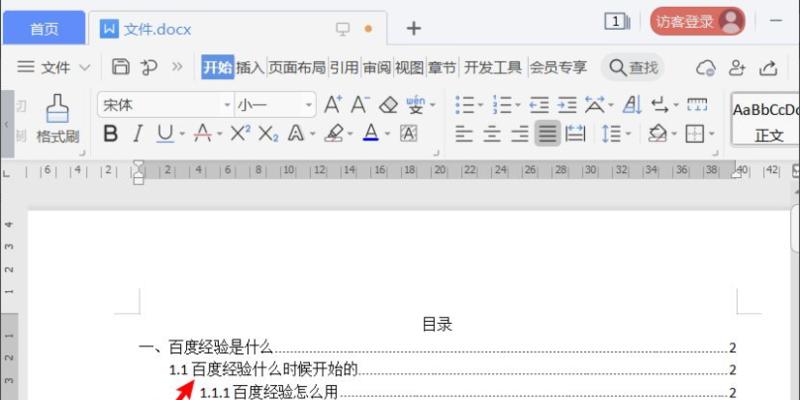Increase font size with A+ icon
Screen dimensions: 800x400
coord(333,105)
